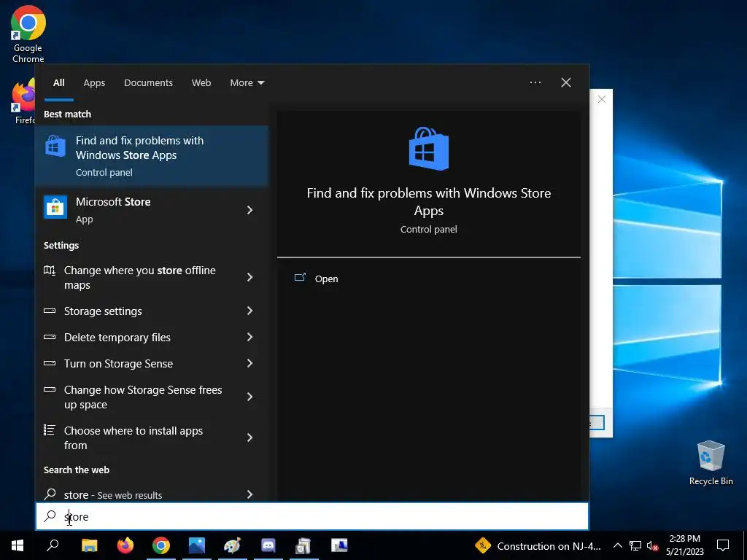Image resolution: width=747 pixels, height=560 pixels.
Task: Switch to the Web search tab
Action: [201, 83]
